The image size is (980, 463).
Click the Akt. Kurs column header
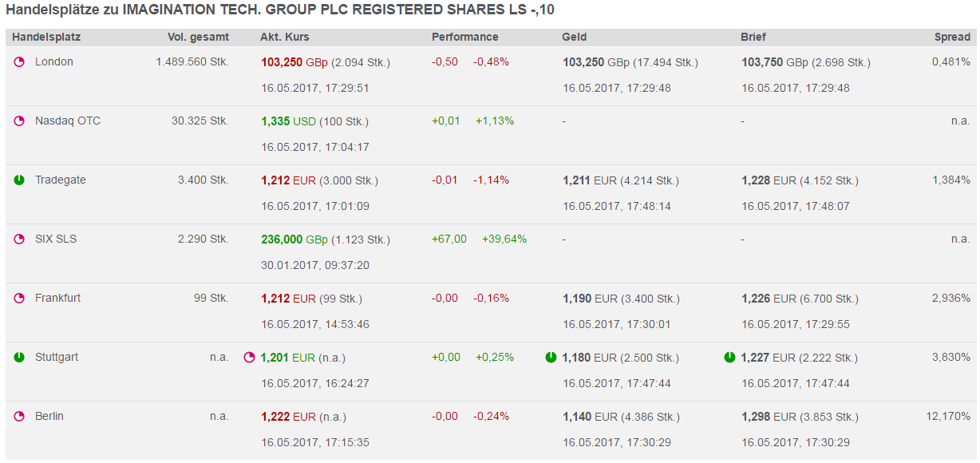(x=284, y=37)
